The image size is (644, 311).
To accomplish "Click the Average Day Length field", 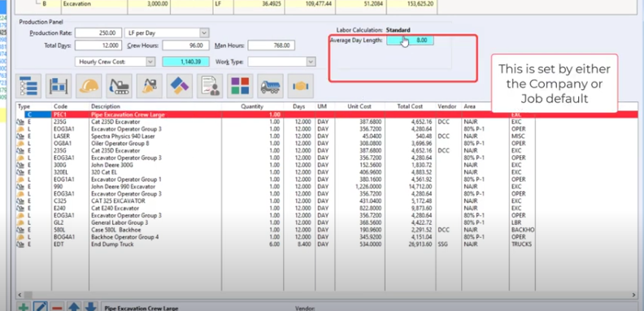I will pyautogui.click(x=410, y=41).
